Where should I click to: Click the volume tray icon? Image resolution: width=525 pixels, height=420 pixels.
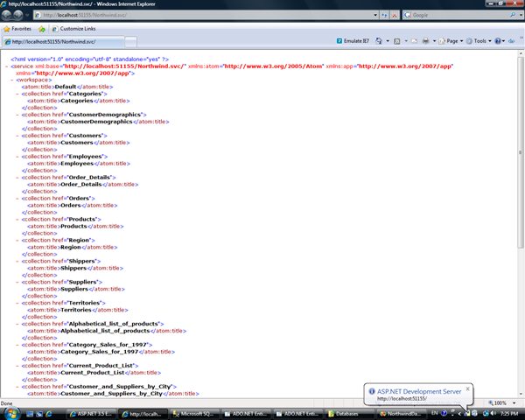click(493, 414)
